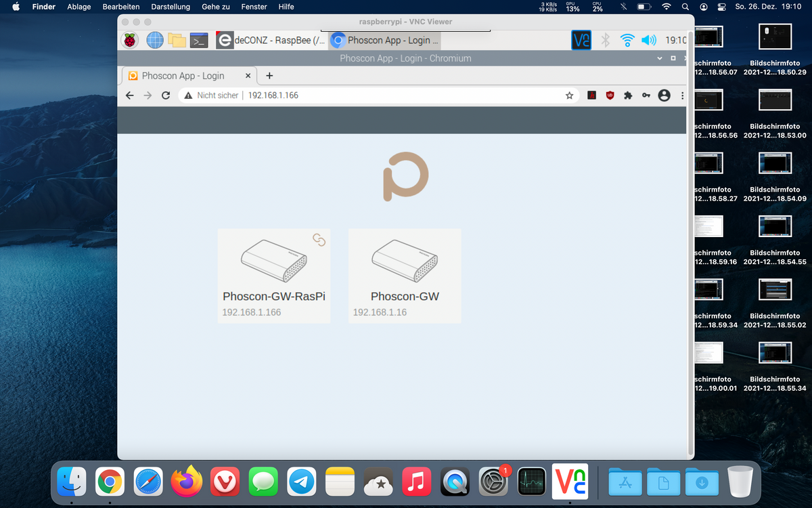Select the Phoscon App taskbar entry
812x508 pixels.
pos(385,41)
